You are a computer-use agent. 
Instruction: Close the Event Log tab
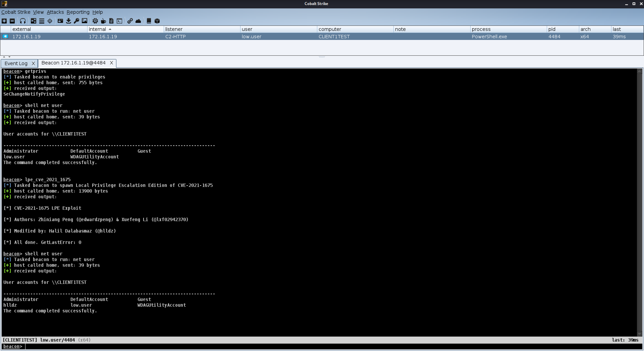click(33, 63)
